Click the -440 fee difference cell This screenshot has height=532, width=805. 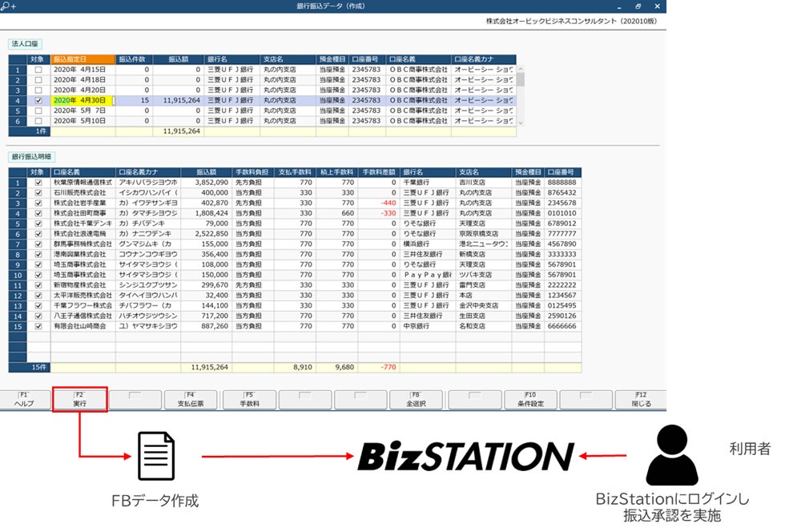point(379,203)
